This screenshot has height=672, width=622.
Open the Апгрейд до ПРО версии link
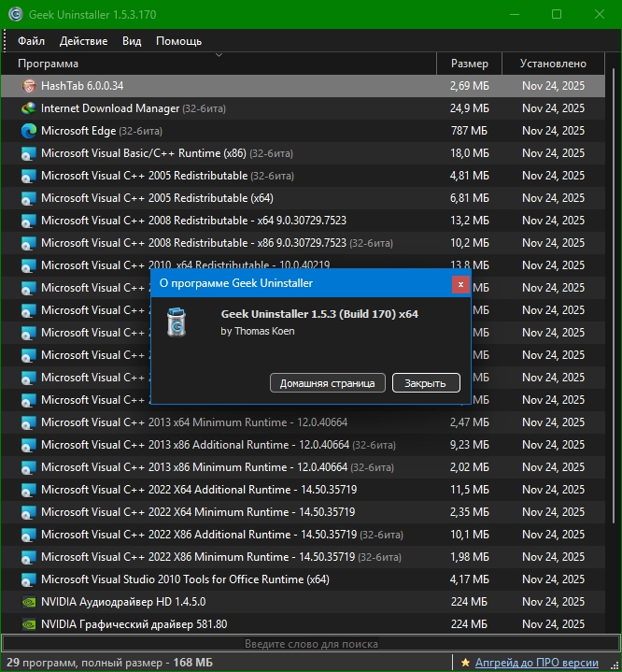coord(537,663)
